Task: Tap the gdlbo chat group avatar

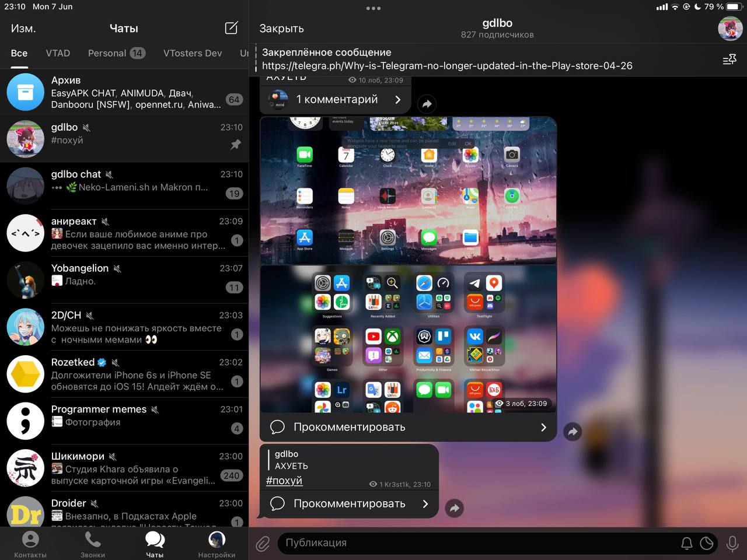Action: click(x=25, y=185)
